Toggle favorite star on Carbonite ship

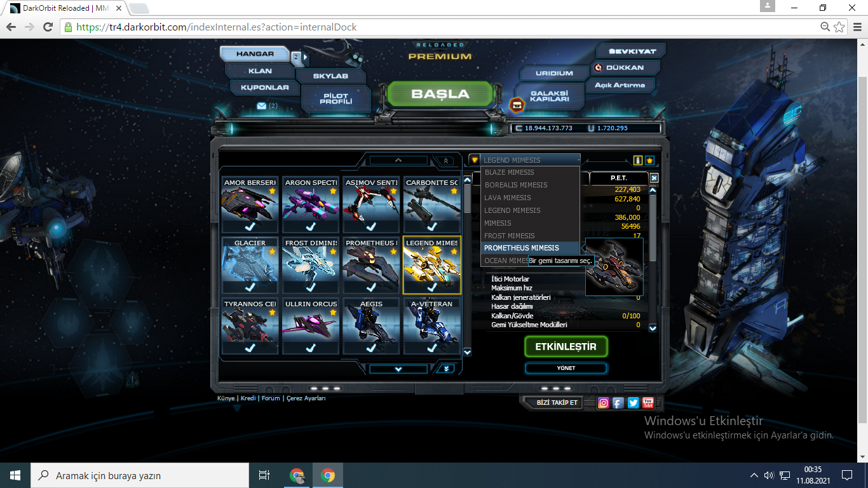tap(454, 191)
